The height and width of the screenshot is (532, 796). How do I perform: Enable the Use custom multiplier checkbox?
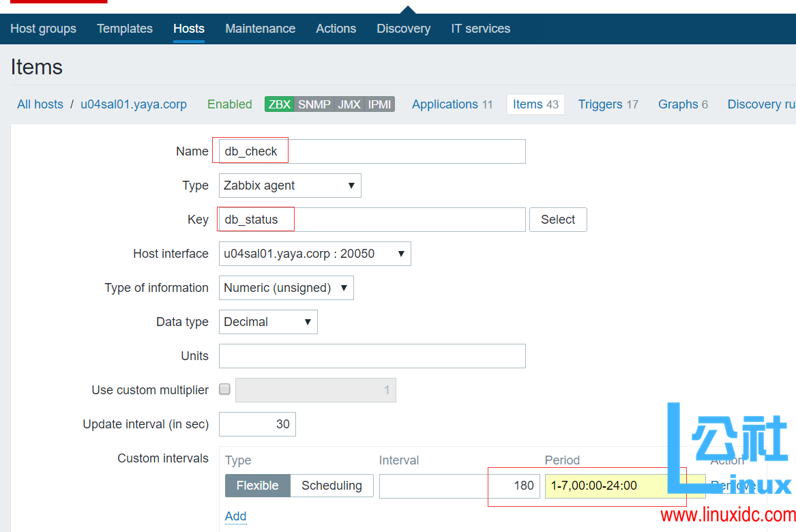tap(224, 389)
